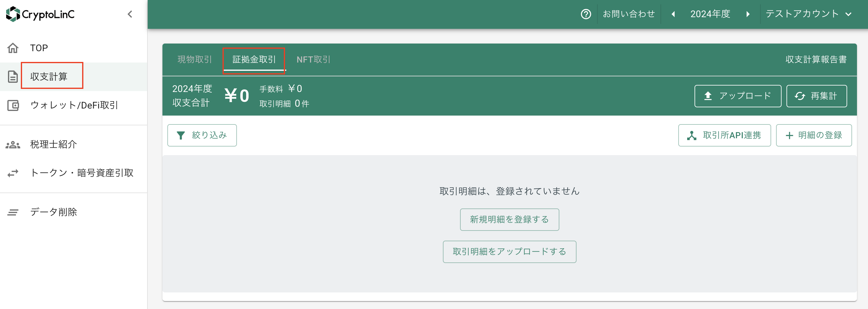Click the help question mark icon
Viewport: 868px width, 309px height.
tap(586, 14)
